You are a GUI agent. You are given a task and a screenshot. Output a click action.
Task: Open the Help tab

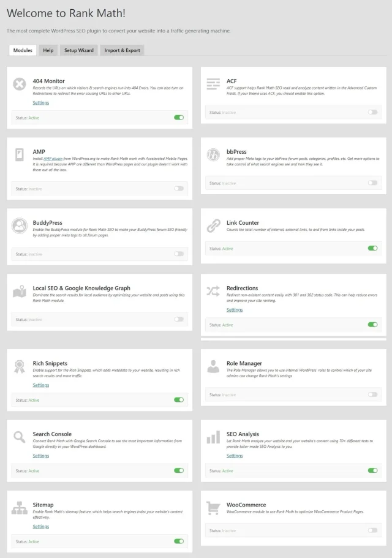click(48, 50)
